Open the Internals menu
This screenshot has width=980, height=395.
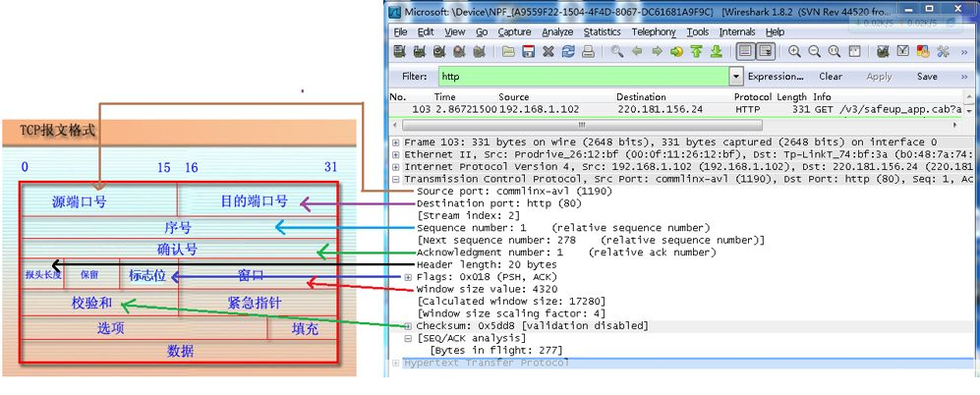(737, 31)
